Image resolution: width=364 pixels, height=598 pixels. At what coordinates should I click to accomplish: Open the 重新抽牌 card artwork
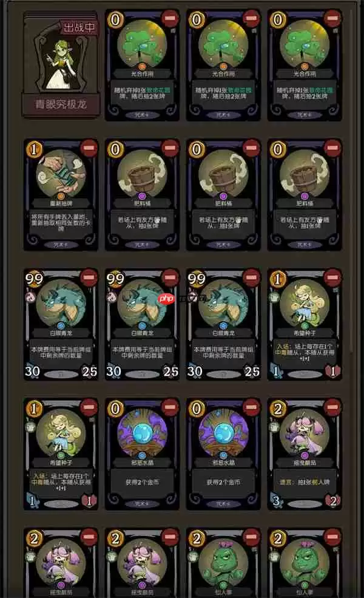pyautogui.click(x=61, y=174)
